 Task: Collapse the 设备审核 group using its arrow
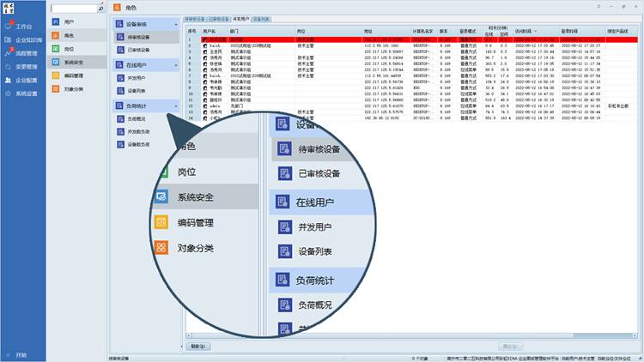tap(175, 25)
